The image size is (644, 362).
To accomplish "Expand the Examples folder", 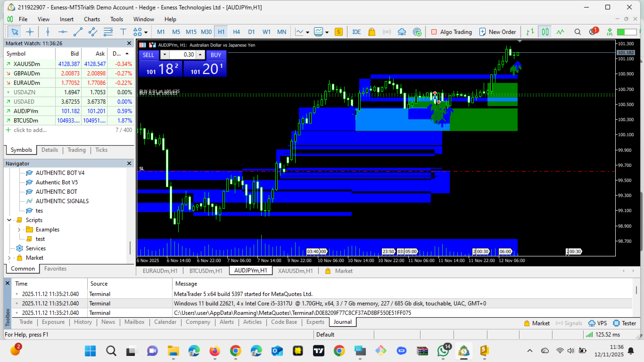I will 19,230.
